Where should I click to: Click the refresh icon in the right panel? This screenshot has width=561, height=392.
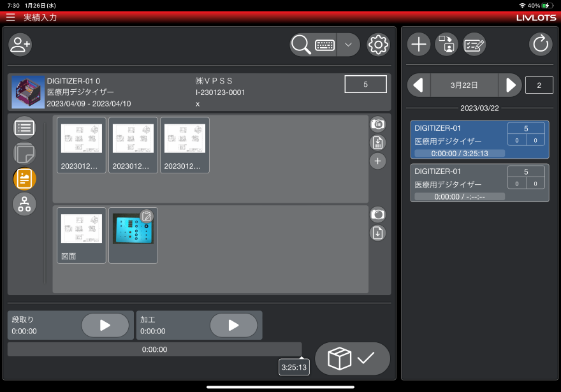(540, 44)
